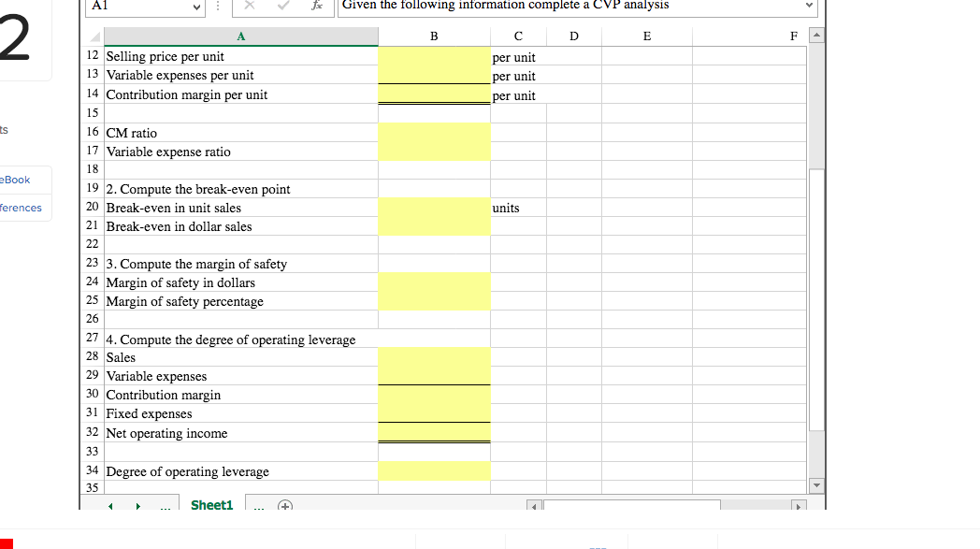Expand the formula bar with dropdown chevron
Image resolution: width=980 pixels, height=549 pixels.
click(809, 5)
